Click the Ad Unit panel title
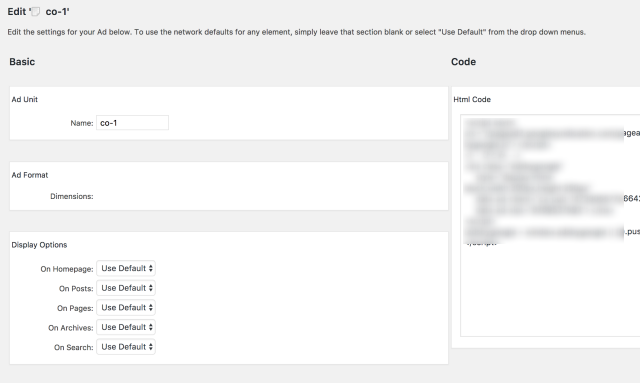This screenshot has width=640, height=383. (24, 99)
